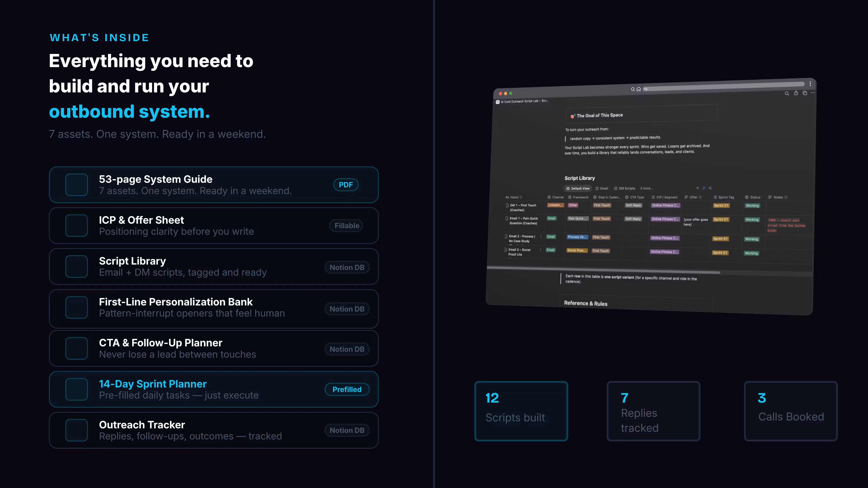Click the Fillable badge
This screenshot has height=488, width=868.
click(346, 226)
